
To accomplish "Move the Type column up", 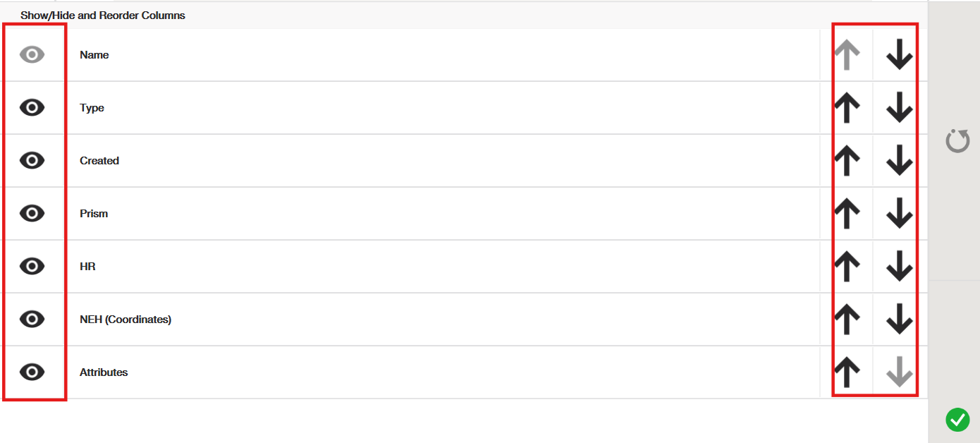I will point(847,108).
